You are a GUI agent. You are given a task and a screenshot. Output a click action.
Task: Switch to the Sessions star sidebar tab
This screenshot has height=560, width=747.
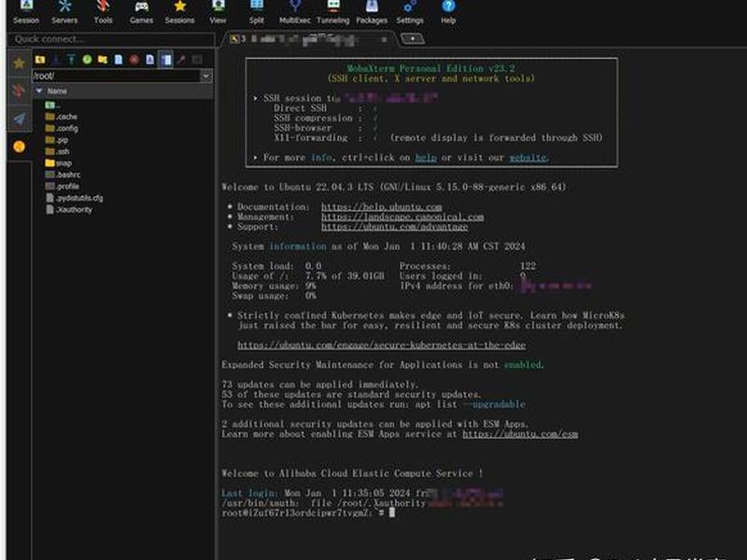19,63
